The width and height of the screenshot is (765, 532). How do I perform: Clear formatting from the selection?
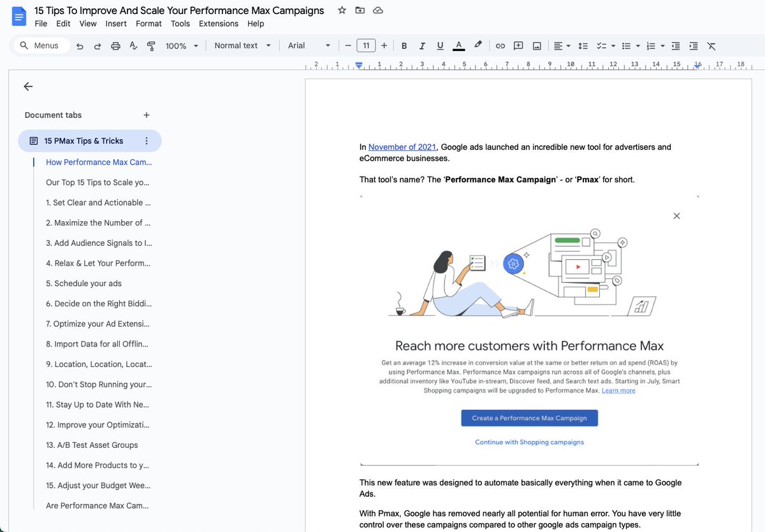711,46
